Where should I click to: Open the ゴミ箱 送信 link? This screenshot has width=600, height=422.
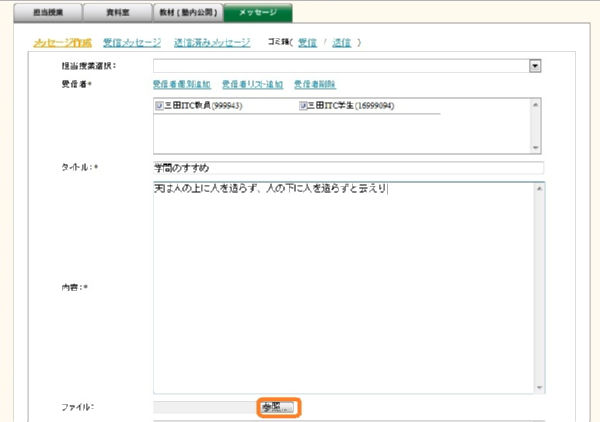342,43
